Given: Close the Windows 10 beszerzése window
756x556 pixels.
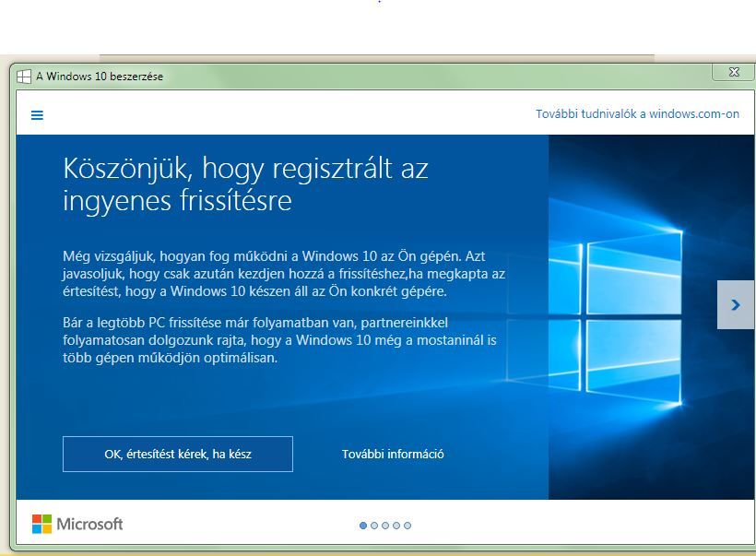Looking at the screenshot, I should [733, 72].
